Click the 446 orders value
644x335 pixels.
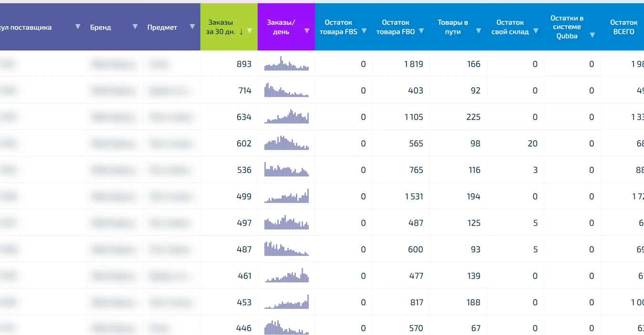[244, 328]
